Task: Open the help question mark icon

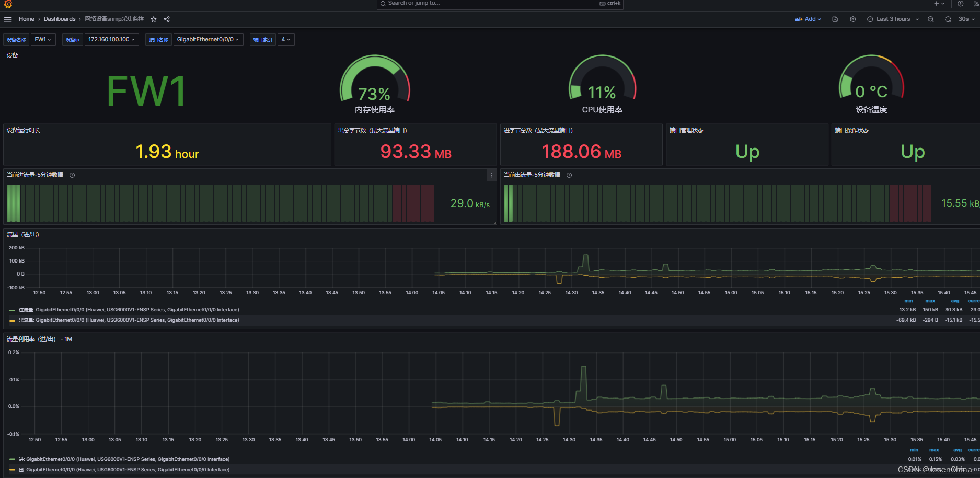Action: (961, 4)
